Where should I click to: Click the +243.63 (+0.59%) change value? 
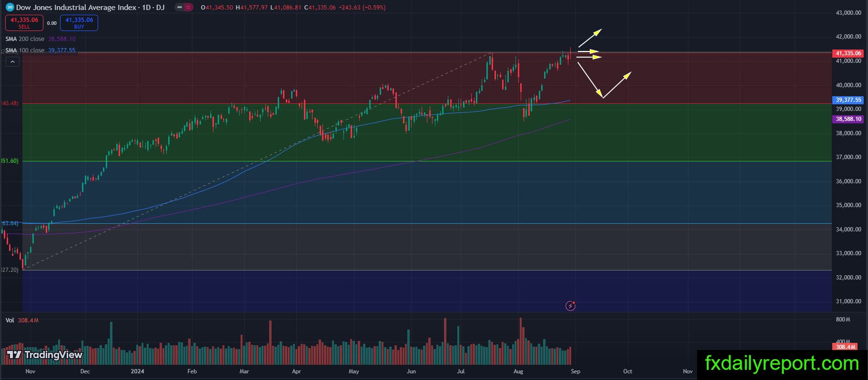(362, 8)
